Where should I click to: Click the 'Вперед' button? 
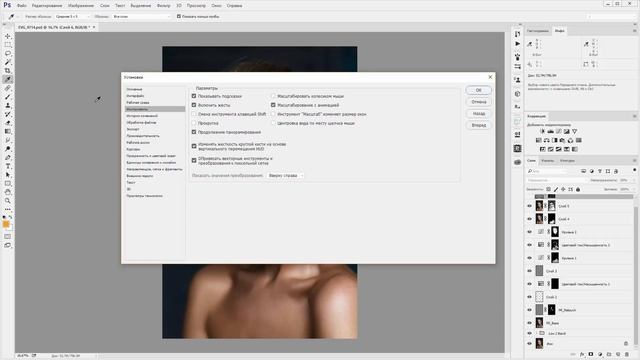(478, 125)
